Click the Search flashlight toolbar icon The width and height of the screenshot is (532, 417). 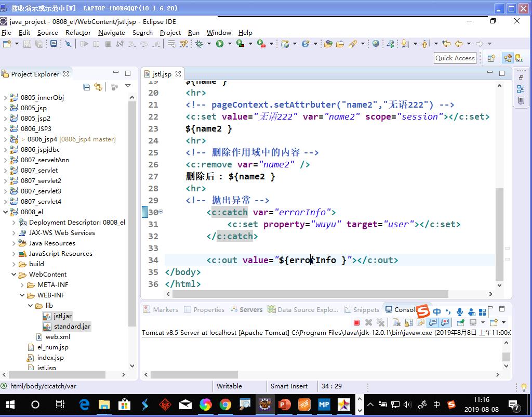353,44
